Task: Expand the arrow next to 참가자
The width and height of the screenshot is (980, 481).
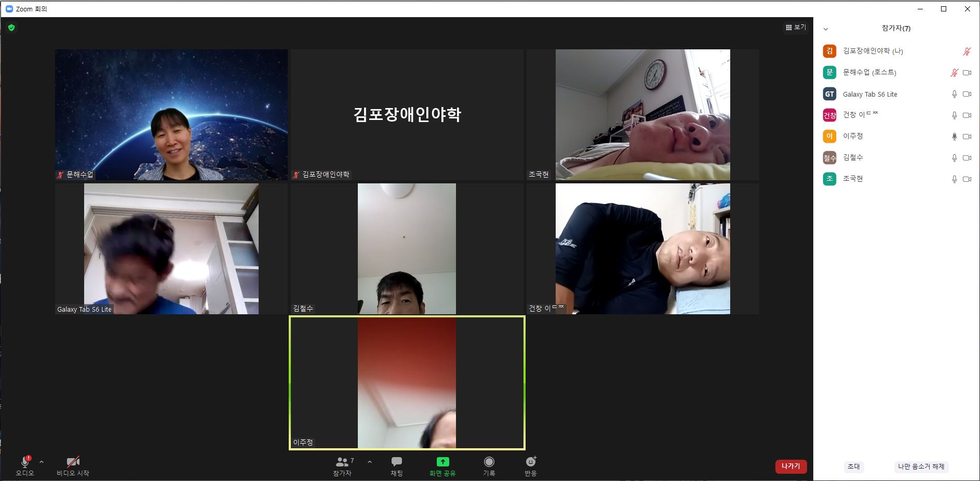Action: click(x=370, y=462)
